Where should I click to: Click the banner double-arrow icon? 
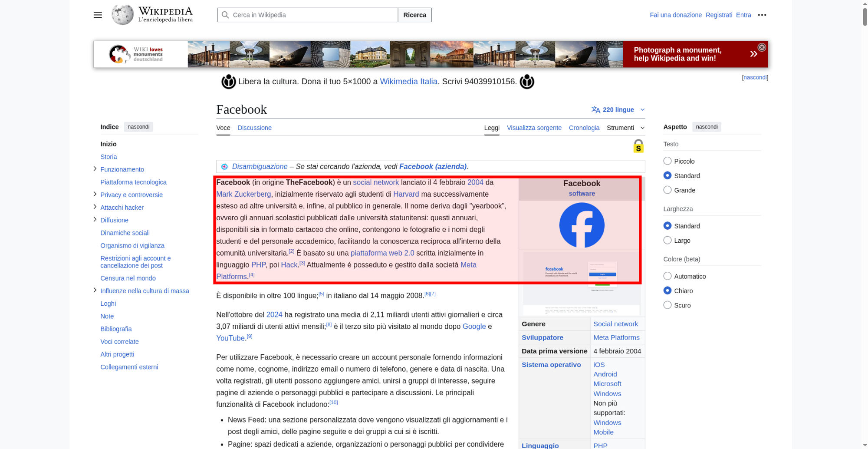point(753,54)
